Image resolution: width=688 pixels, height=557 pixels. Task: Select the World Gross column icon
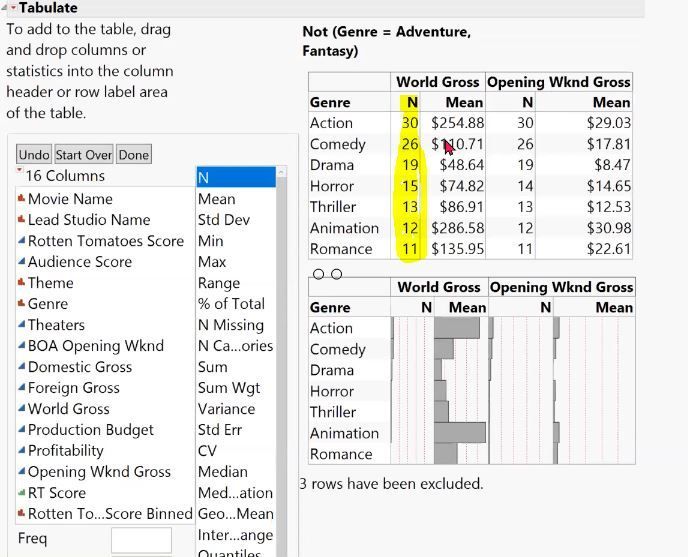(x=21, y=408)
